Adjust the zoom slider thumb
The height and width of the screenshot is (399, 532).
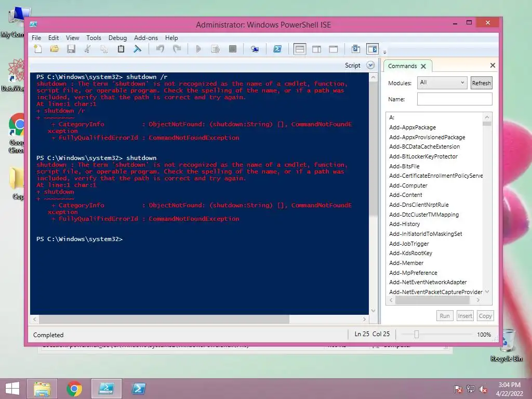416,335
